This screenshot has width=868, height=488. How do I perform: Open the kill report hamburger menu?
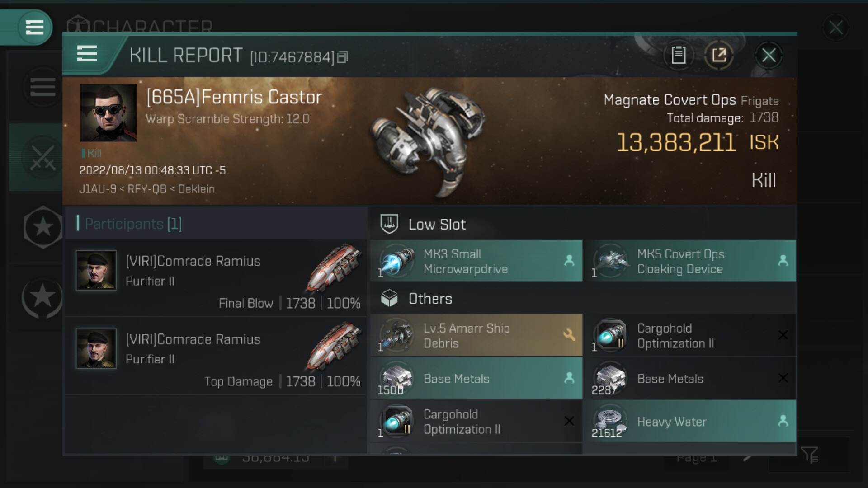click(x=87, y=54)
